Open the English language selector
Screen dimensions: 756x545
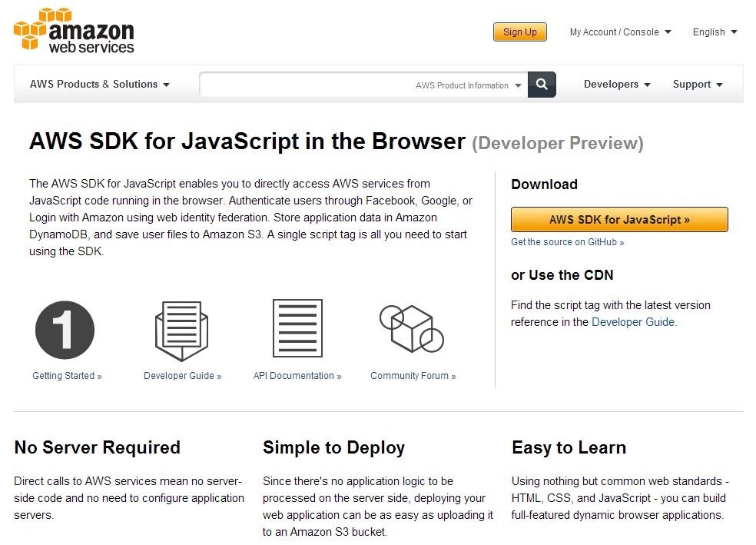[x=715, y=32]
